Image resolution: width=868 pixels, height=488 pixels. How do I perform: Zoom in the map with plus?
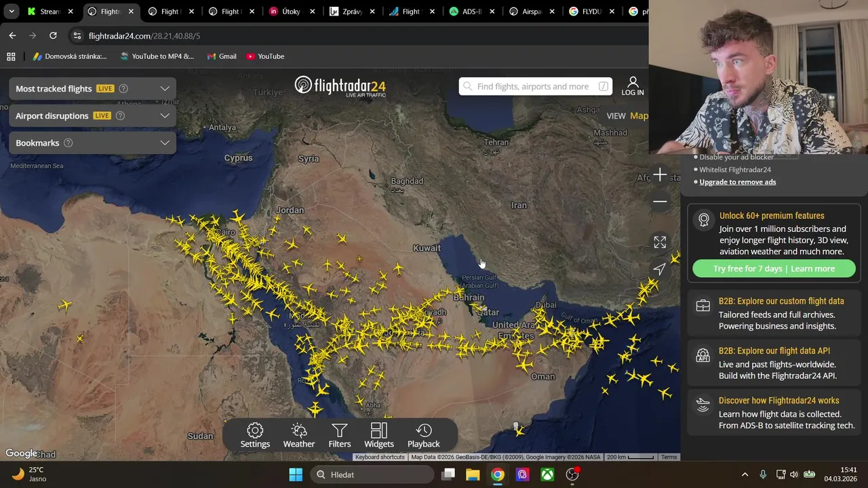click(660, 176)
